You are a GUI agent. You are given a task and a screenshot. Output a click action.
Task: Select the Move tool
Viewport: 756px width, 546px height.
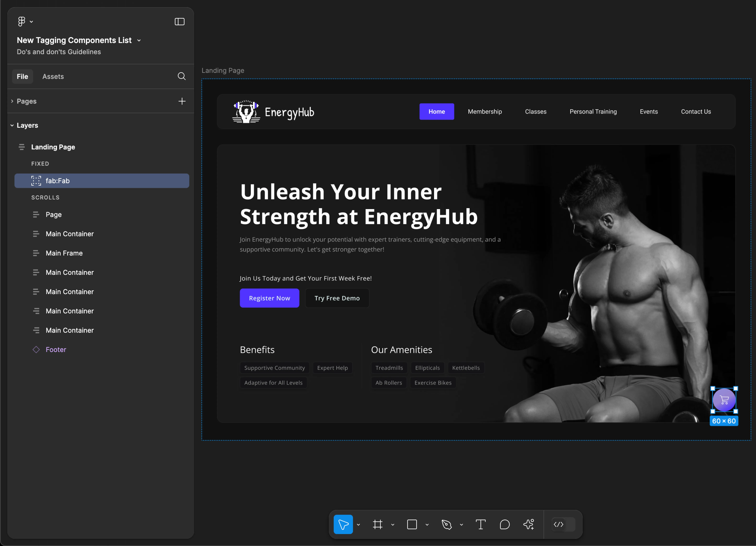point(343,525)
